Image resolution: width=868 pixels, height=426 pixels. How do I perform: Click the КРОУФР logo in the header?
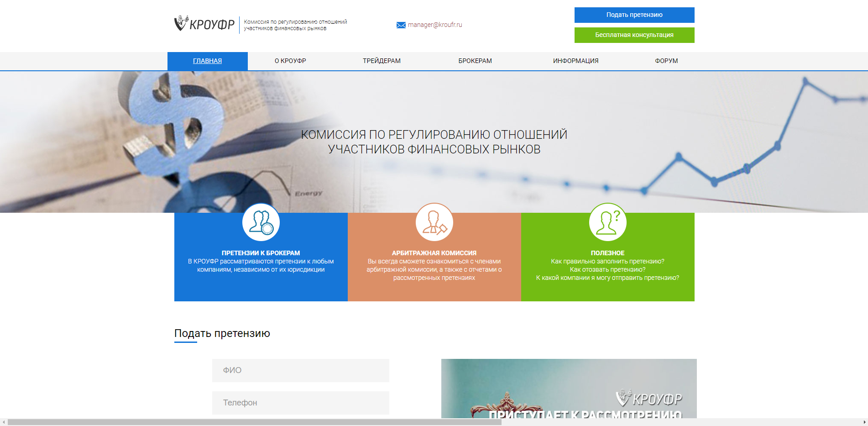pos(204,24)
